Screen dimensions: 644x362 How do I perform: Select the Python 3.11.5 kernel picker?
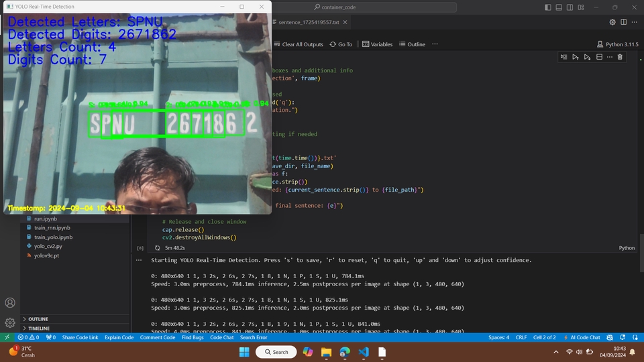click(x=618, y=44)
